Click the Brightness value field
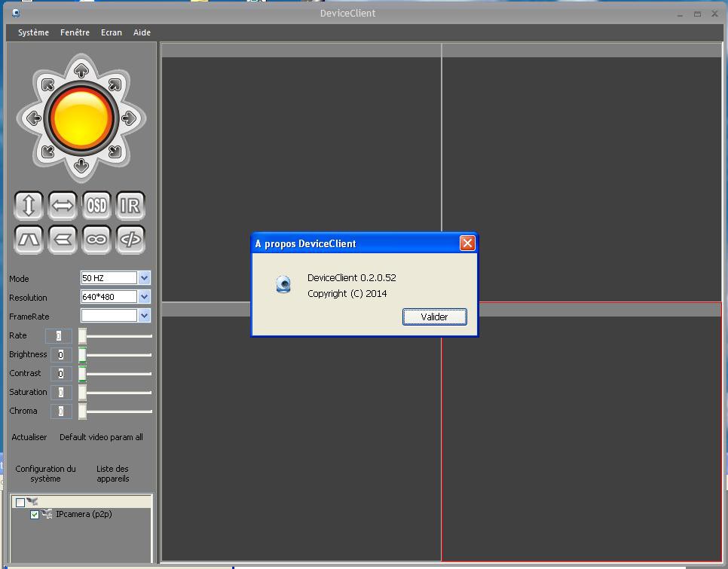Image resolution: width=728 pixels, height=569 pixels. click(61, 354)
